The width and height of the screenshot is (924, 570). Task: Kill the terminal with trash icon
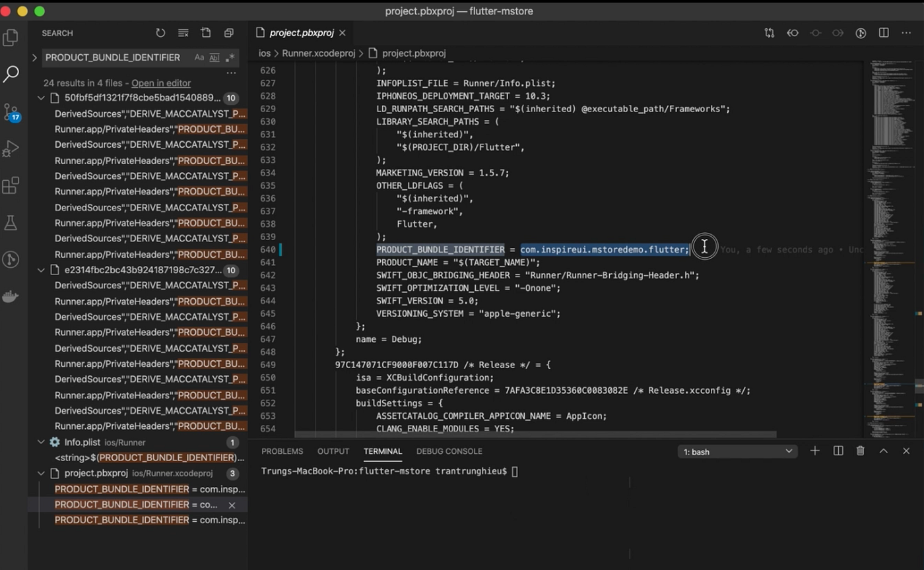click(x=861, y=451)
